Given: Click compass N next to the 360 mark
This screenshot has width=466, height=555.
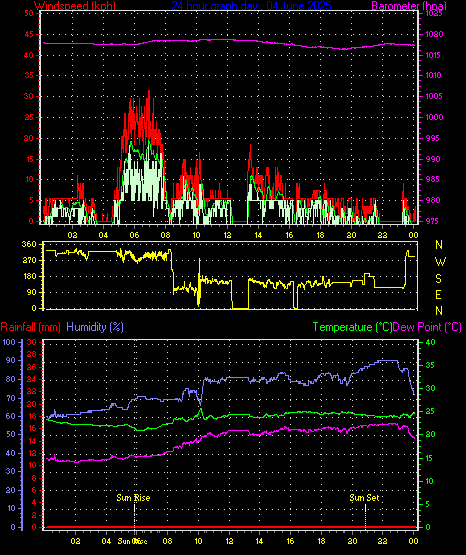Looking at the screenshot, I should click(x=439, y=245).
